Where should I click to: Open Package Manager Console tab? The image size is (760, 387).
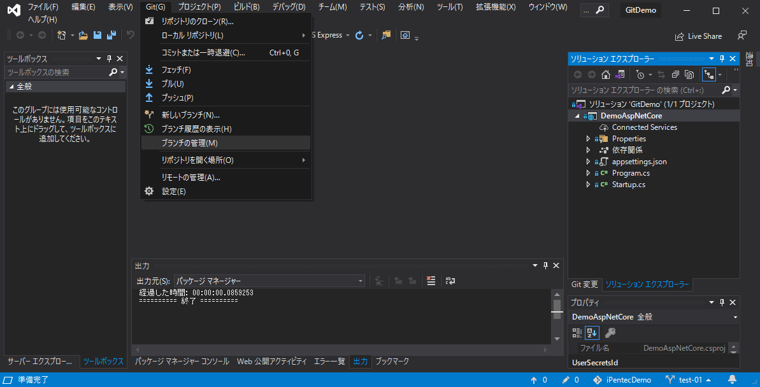pyautogui.click(x=182, y=361)
